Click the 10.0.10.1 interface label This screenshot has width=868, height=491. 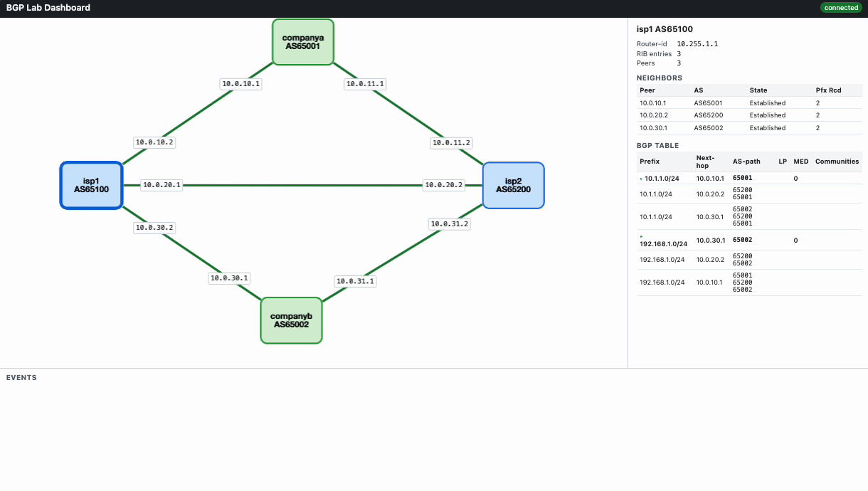[x=241, y=83]
